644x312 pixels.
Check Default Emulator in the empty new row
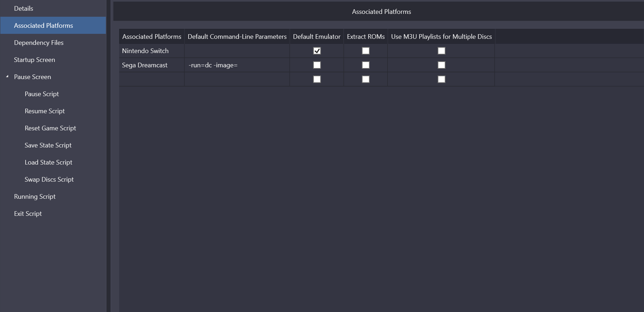point(317,79)
